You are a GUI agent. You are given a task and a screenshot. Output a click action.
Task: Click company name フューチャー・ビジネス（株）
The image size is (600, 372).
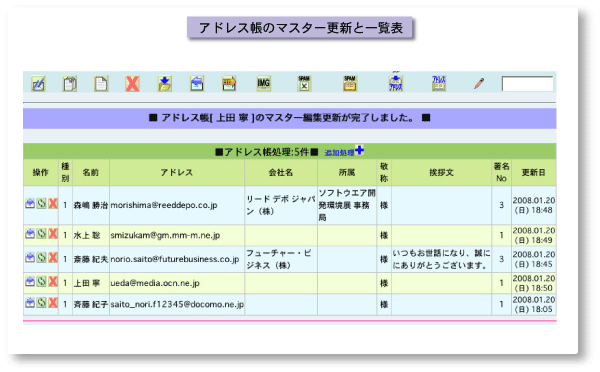(279, 259)
